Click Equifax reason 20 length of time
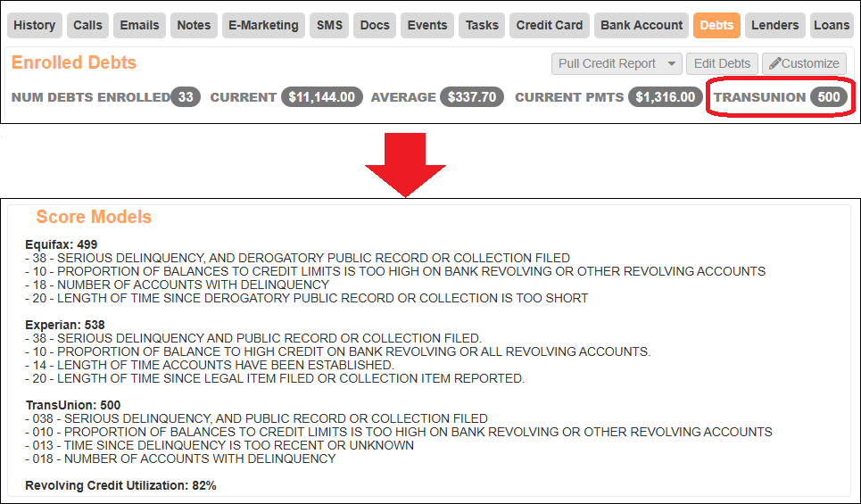This screenshot has width=861, height=504. pyautogui.click(x=306, y=298)
